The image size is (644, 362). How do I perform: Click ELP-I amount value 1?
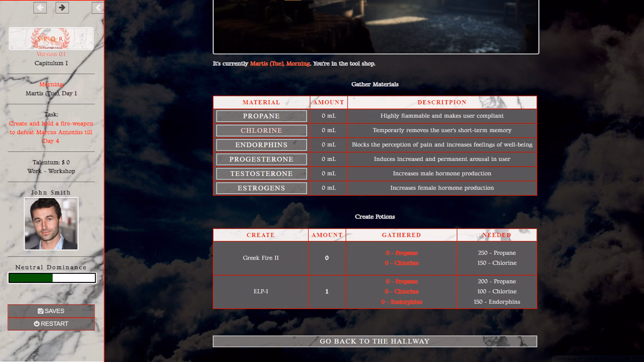click(327, 291)
